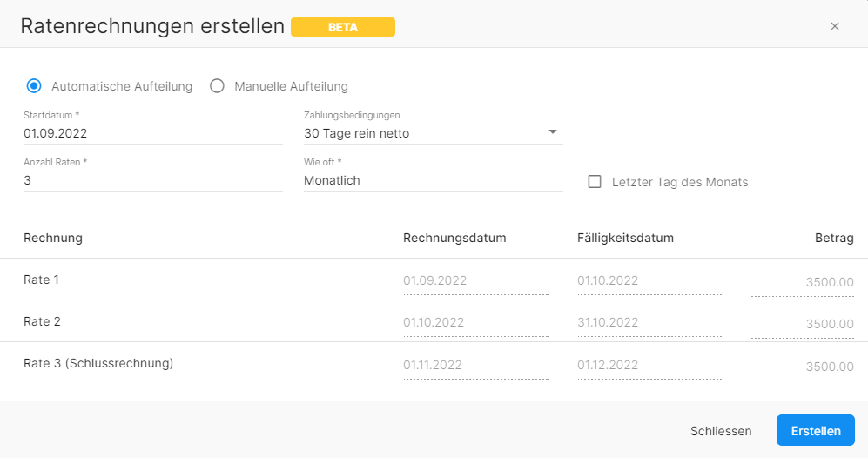Image resolution: width=868 pixels, height=458 pixels.
Task: Close the dialog with the X icon
Action: [x=835, y=26]
